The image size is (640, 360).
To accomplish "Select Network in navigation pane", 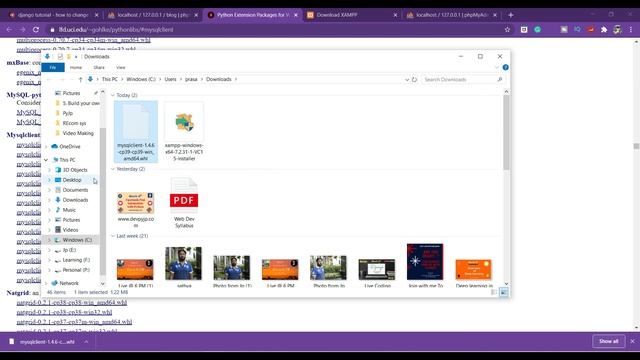I will pos(69,283).
